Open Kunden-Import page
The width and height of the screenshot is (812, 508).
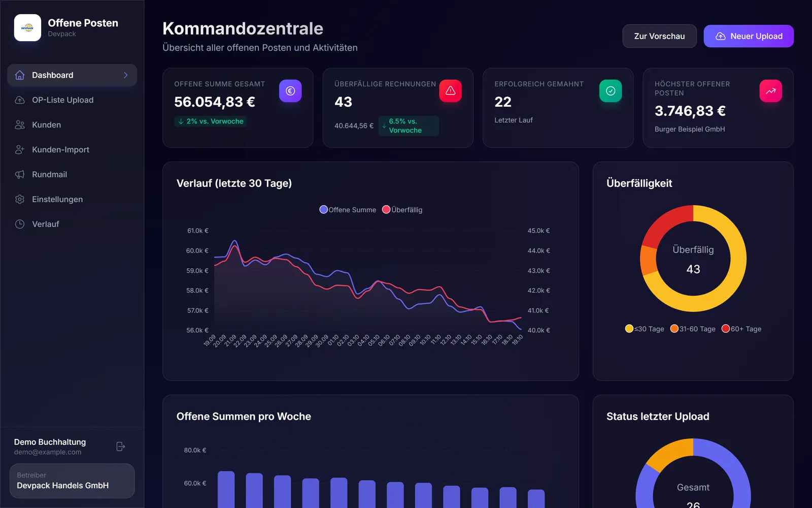point(72,150)
